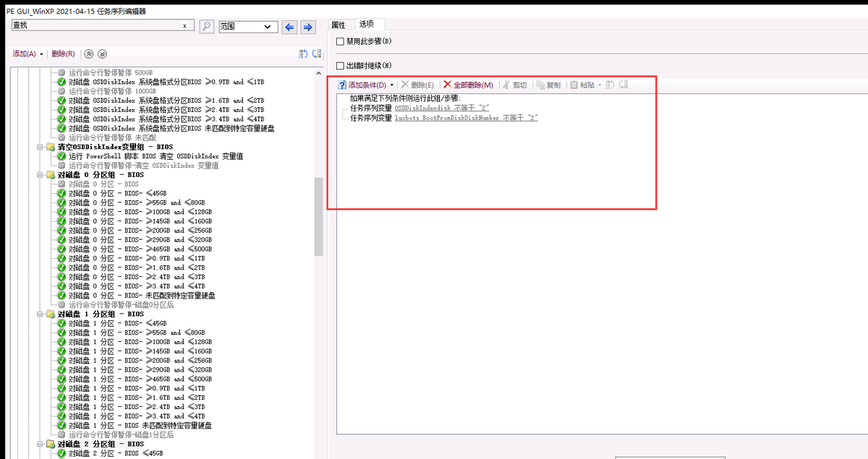Switch to the 属性 tab
The width and height of the screenshot is (868, 459).
click(338, 25)
